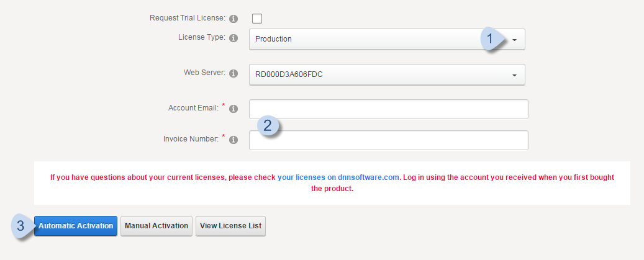Select the Production license type box
The image size is (644, 260).
(366, 39)
